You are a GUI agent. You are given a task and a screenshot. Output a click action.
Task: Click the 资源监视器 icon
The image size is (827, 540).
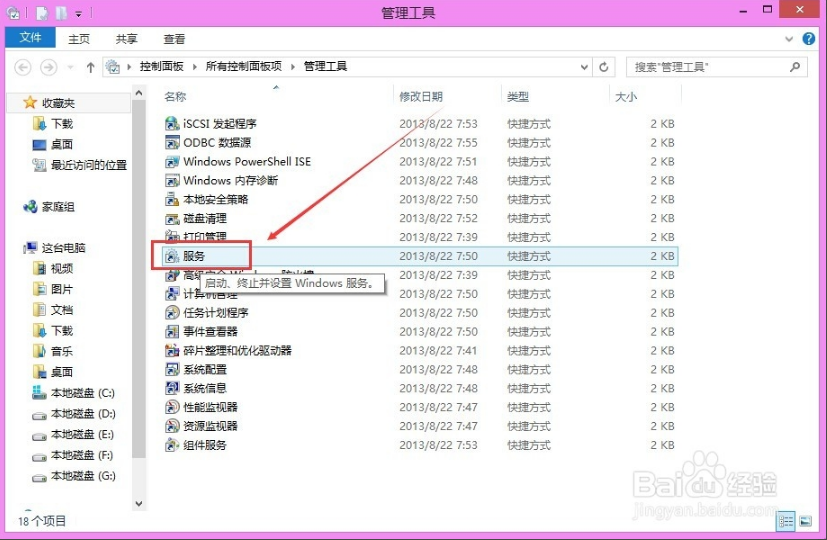pyautogui.click(x=171, y=426)
